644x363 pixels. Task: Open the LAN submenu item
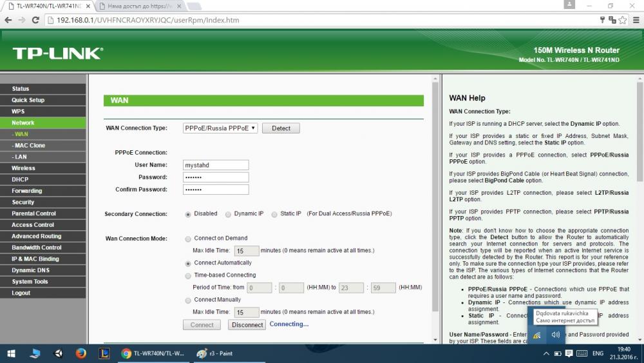click(x=43, y=157)
